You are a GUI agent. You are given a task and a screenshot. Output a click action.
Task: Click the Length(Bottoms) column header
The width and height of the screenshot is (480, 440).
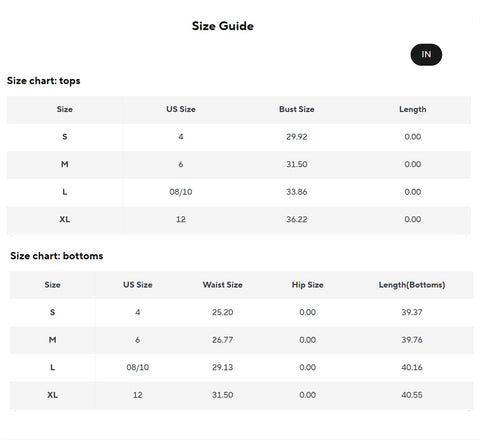point(412,285)
